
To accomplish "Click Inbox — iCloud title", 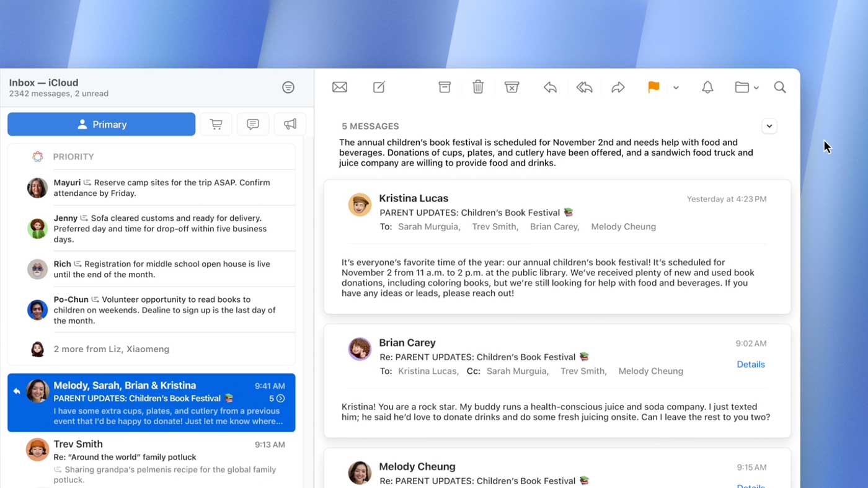I will (x=43, y=82).
